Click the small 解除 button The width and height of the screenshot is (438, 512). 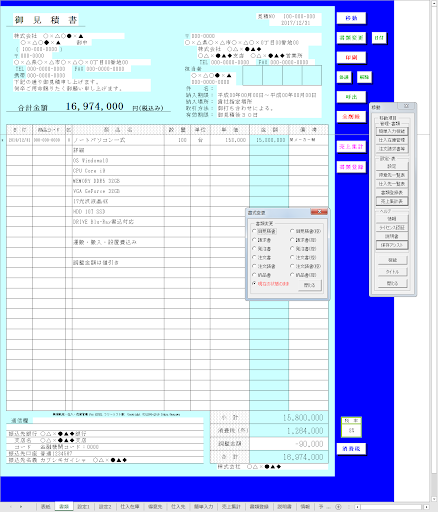[x=364, y=77]
